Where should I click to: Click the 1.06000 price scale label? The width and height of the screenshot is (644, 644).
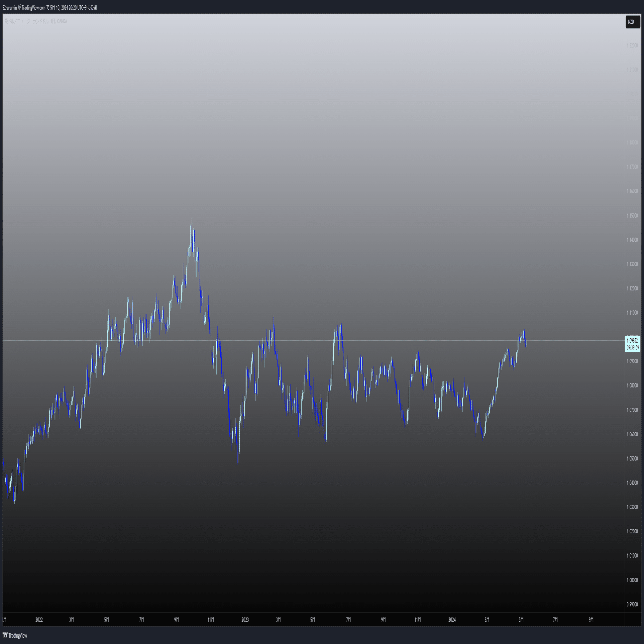point(632,434)
